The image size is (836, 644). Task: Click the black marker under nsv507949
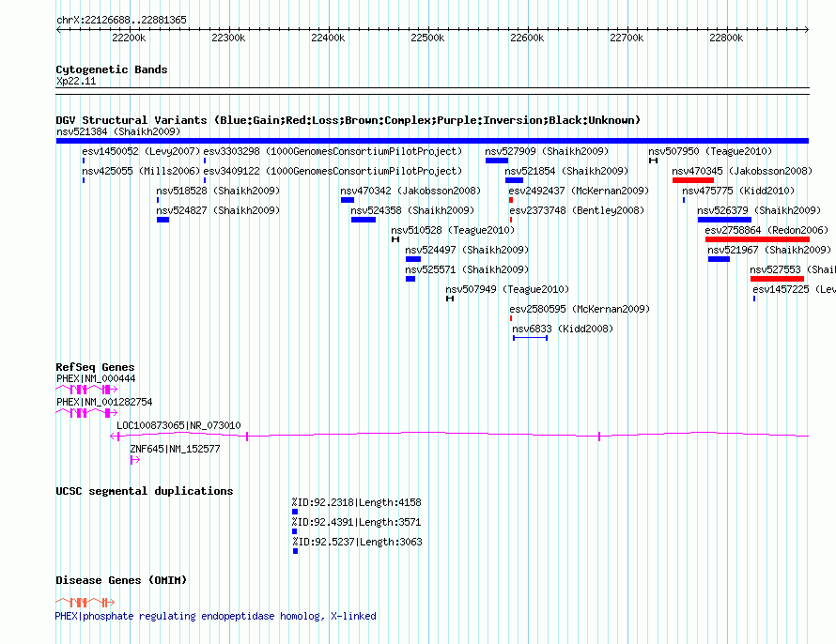click(x=450, y=299)
